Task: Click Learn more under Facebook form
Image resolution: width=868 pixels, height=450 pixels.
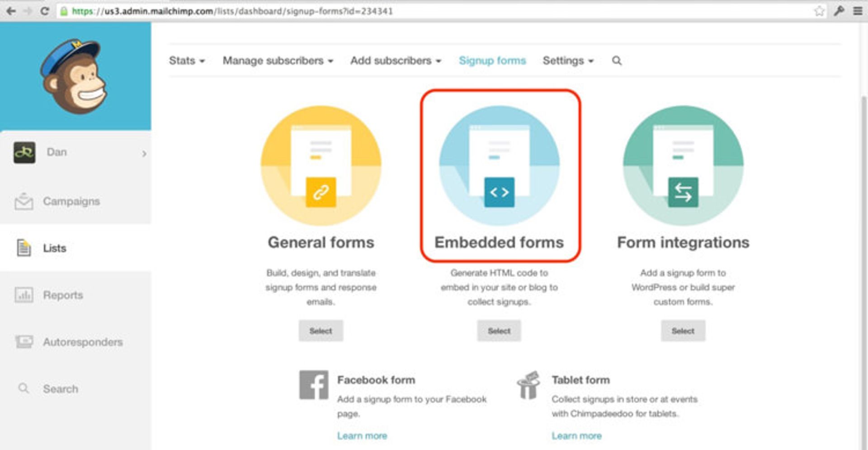Action: [362, 435]
